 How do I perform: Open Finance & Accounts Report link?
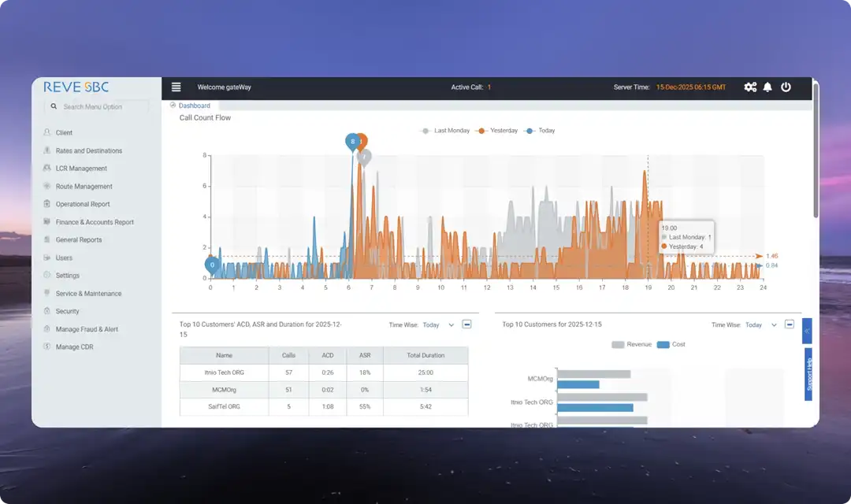95,222
